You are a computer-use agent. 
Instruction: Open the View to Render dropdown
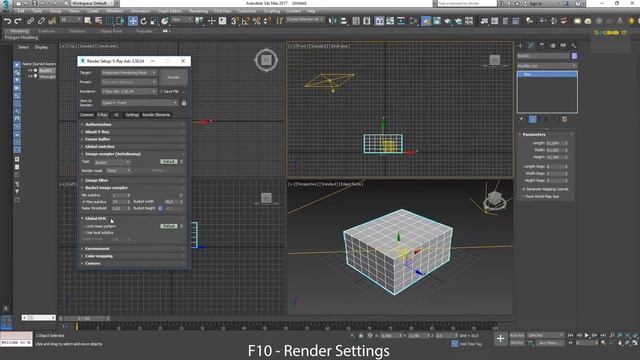click(140, 103)
